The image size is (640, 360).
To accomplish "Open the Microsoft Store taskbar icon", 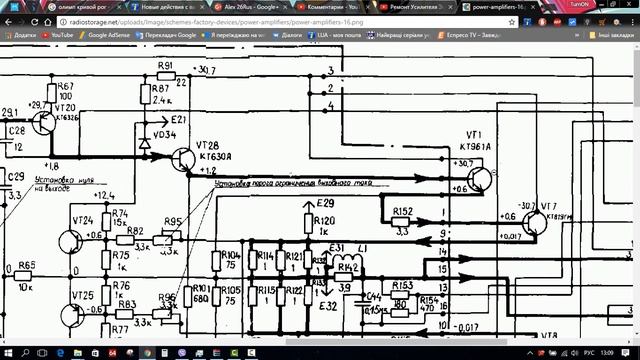I will tap(95, 353).
